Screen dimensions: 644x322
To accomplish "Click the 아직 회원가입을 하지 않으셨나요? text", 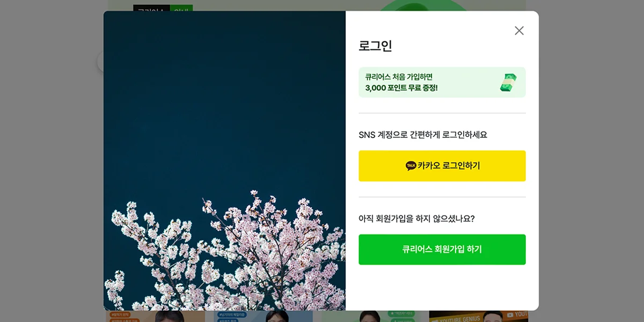I will (x=417, y=218).
